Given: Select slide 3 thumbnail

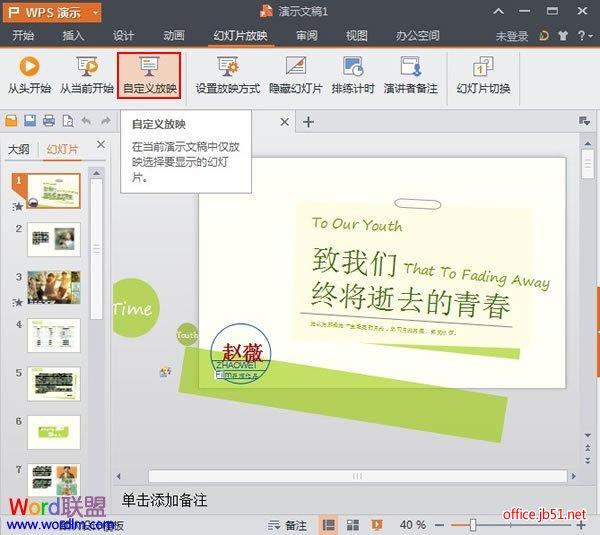Looking at the screenshot, I should (x=54, y=287).
